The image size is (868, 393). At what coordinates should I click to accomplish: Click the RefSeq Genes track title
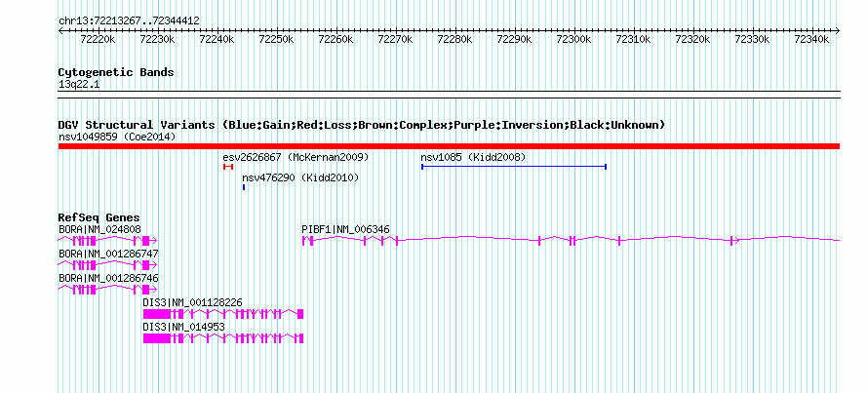point(99,218)
